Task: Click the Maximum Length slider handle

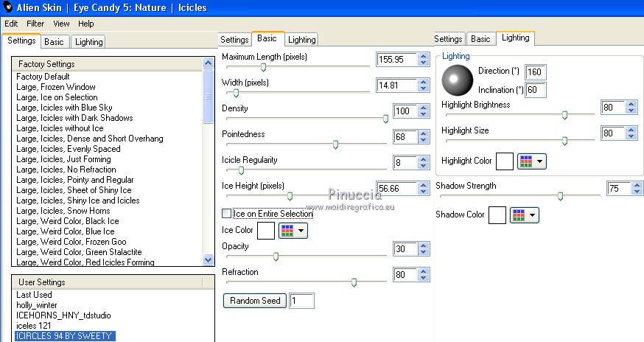Action: (x=263, y=67)
